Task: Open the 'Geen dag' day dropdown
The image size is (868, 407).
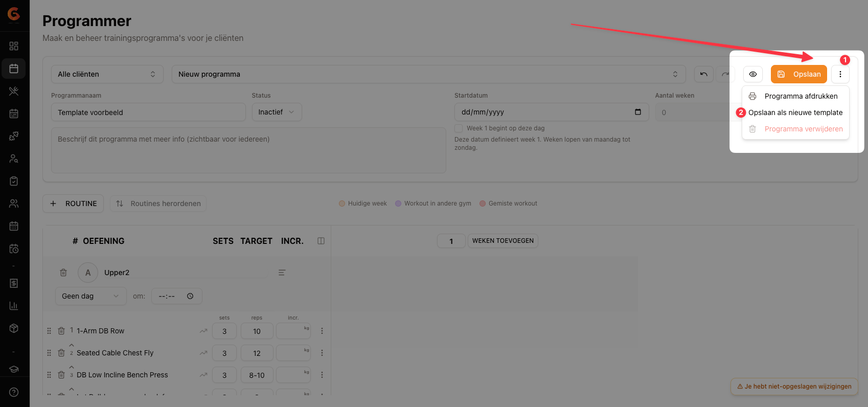Action: click(x=90, y=296)
